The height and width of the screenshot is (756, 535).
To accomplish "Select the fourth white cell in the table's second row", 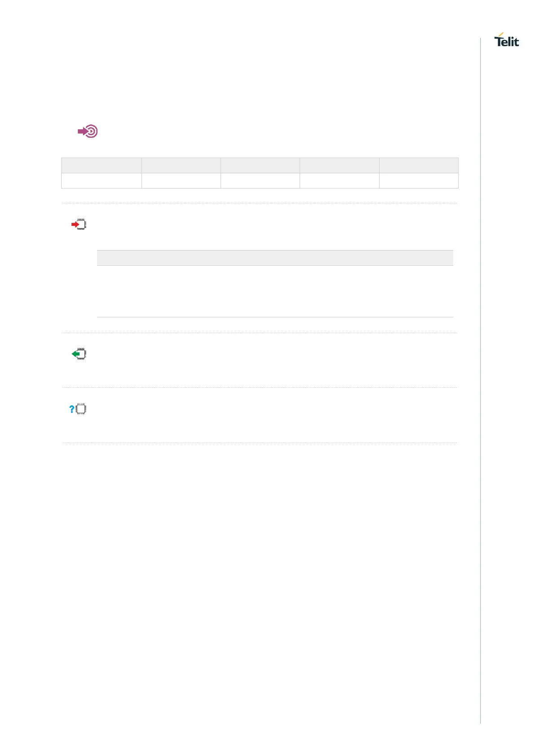I will 339,180.
